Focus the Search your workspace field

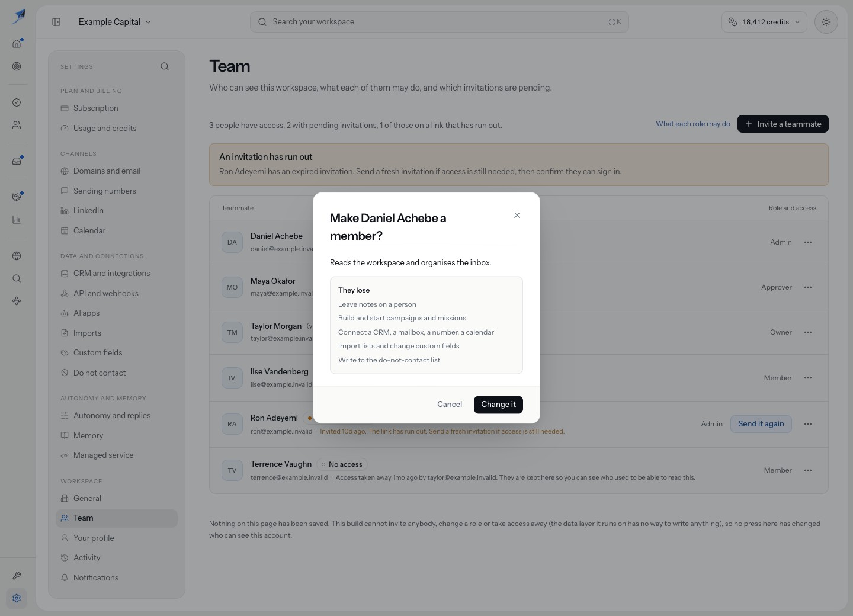440,22
